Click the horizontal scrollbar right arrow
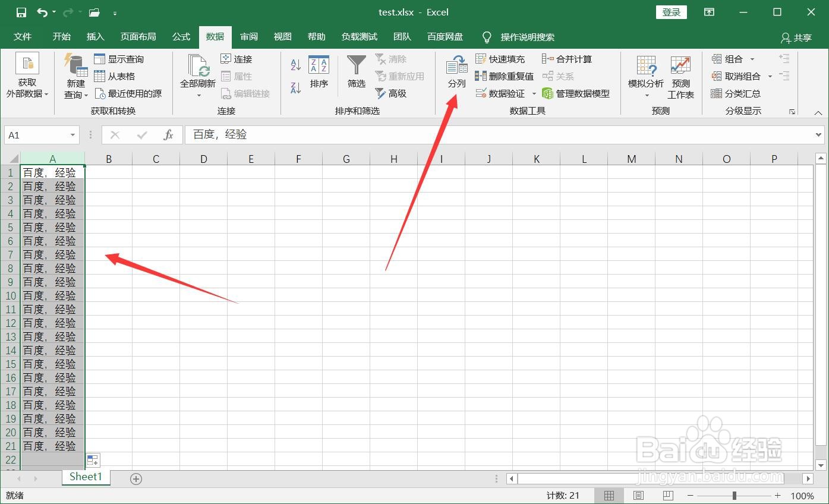 pyautogui.click(x=808, y=478)
